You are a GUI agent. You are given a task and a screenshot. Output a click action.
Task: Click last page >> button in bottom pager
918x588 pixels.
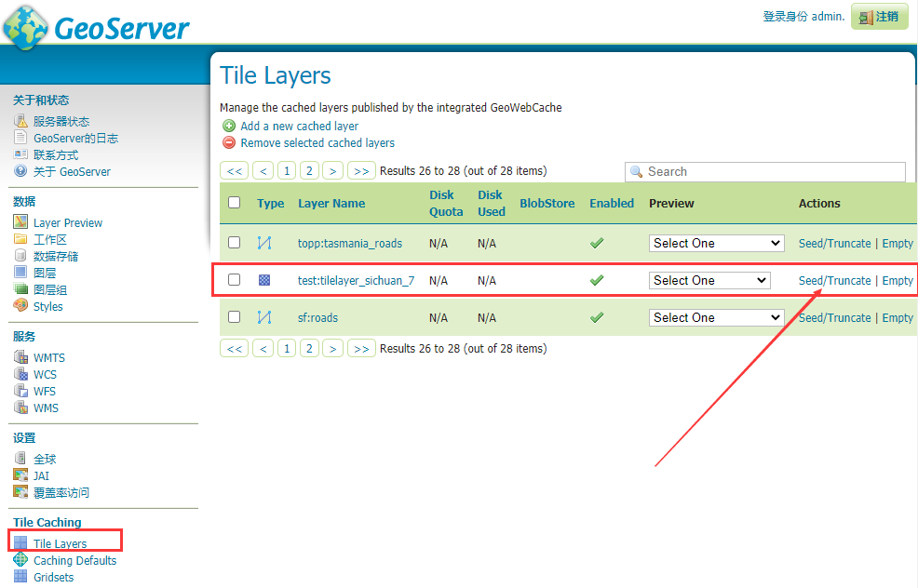coord(361,348)
